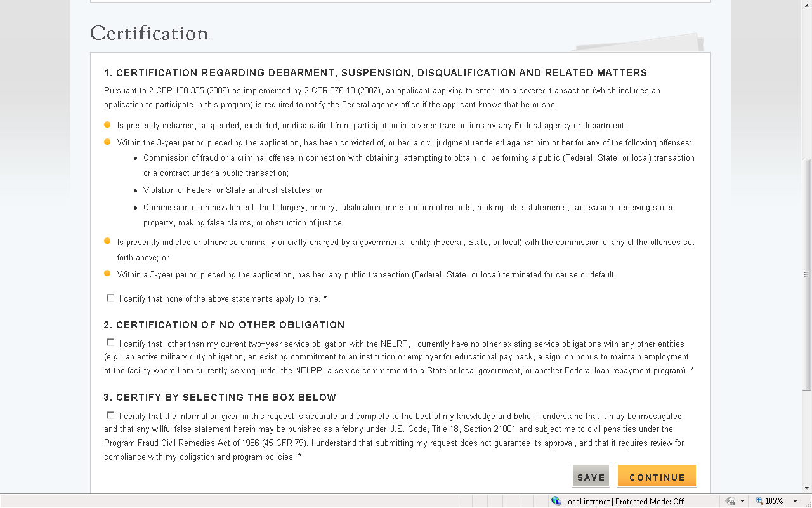812x508 pixels.
Task: Click the orange bullet beside 'Is presently indicted'
Action: 107,241
